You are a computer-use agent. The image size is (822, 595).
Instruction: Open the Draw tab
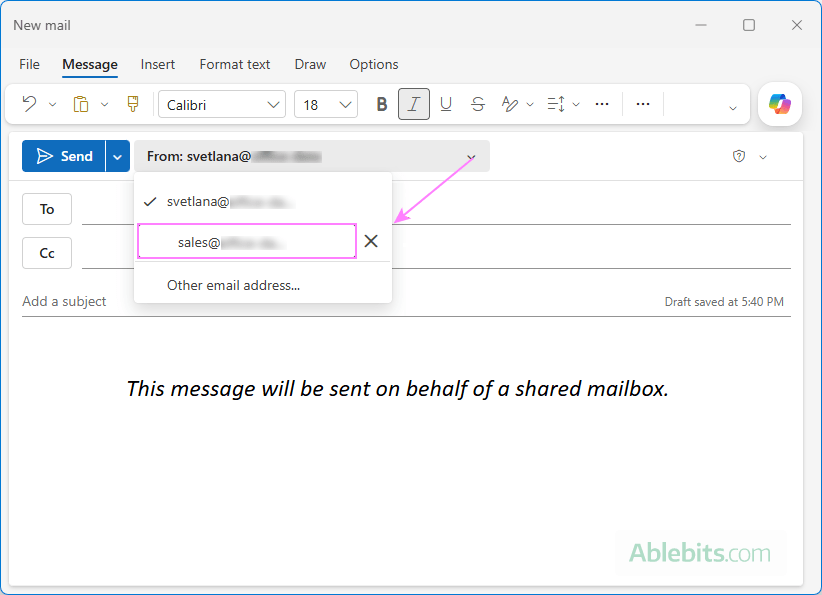pos(310,64)
